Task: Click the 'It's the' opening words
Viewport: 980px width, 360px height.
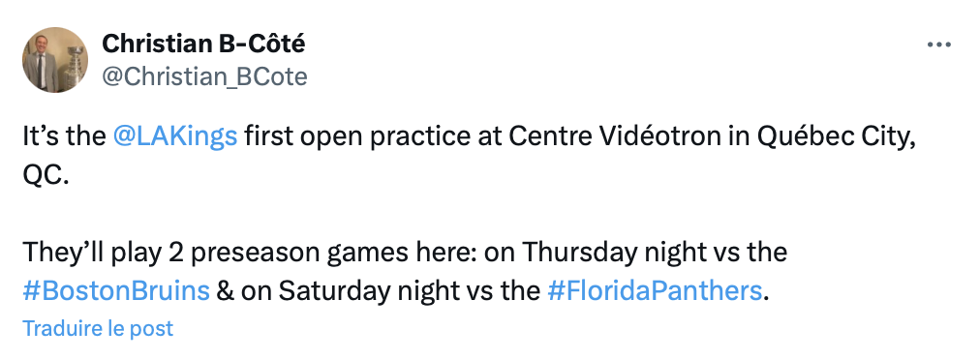Action: tap(64, 135)
